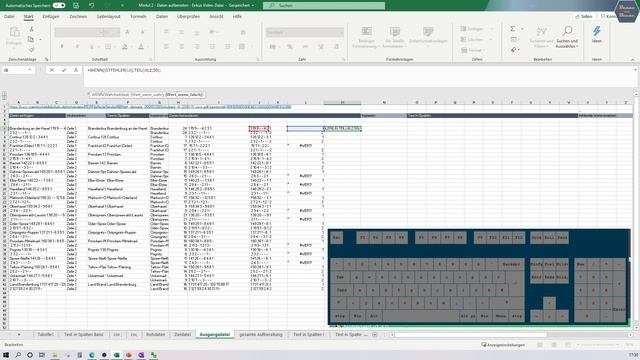Open the Formeln ribbon tab
The image size is (640, 360).
point(138,17)
